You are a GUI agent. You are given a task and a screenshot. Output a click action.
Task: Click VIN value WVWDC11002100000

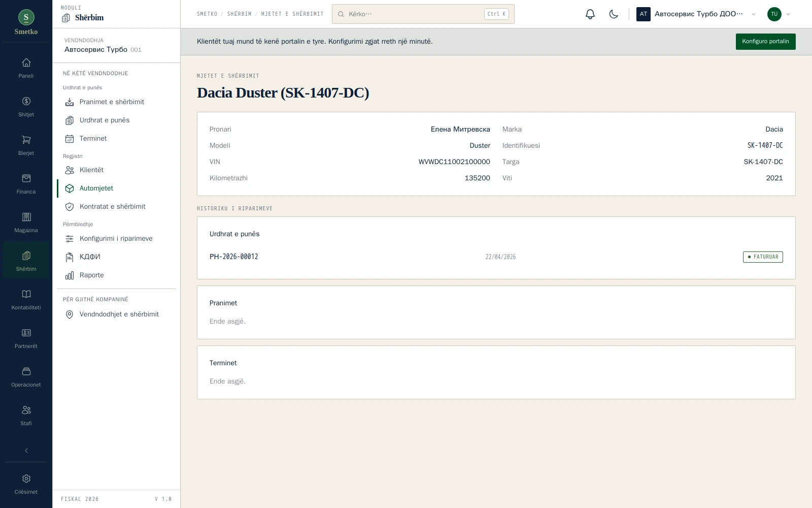[x=454, y=162]
